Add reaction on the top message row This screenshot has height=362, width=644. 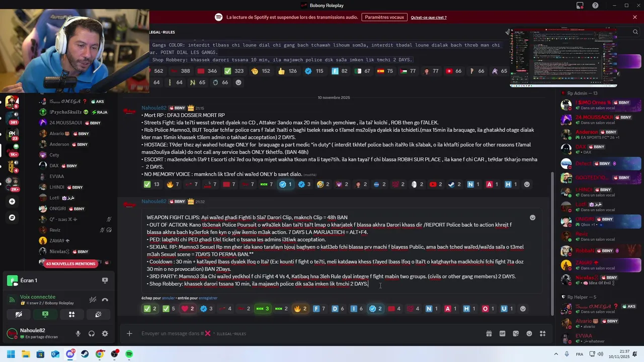(238, 82)
